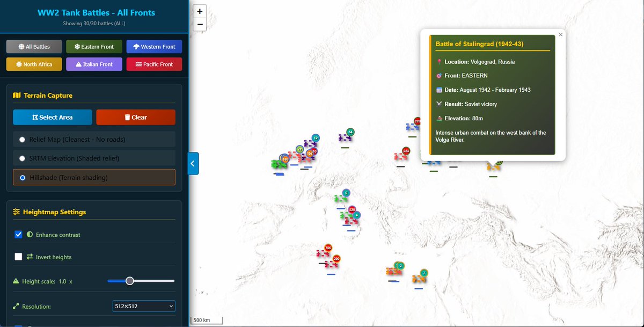Viewport: 644px width, 327px height.
Task: Click the orange marker badge 168
Action: click(286, 159)
